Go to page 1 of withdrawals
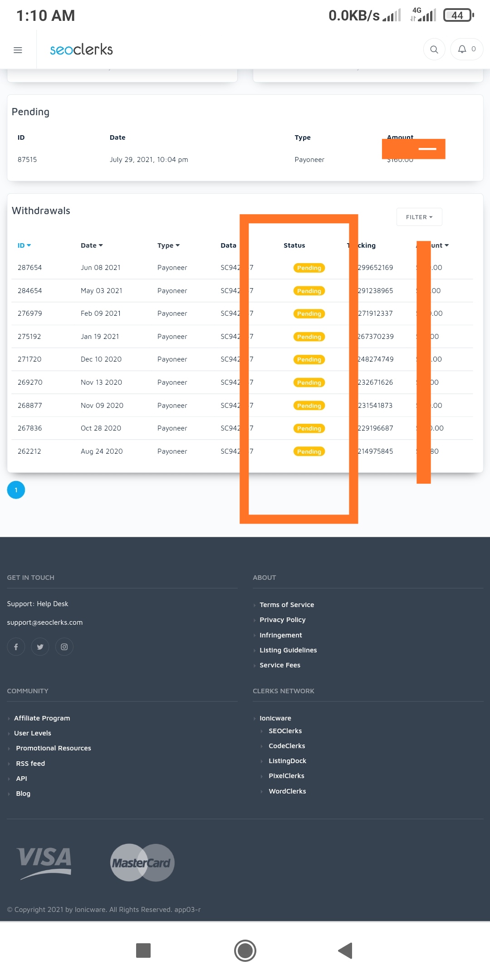Viewport: 490px width, 980px height. click(x=16, y=490)
